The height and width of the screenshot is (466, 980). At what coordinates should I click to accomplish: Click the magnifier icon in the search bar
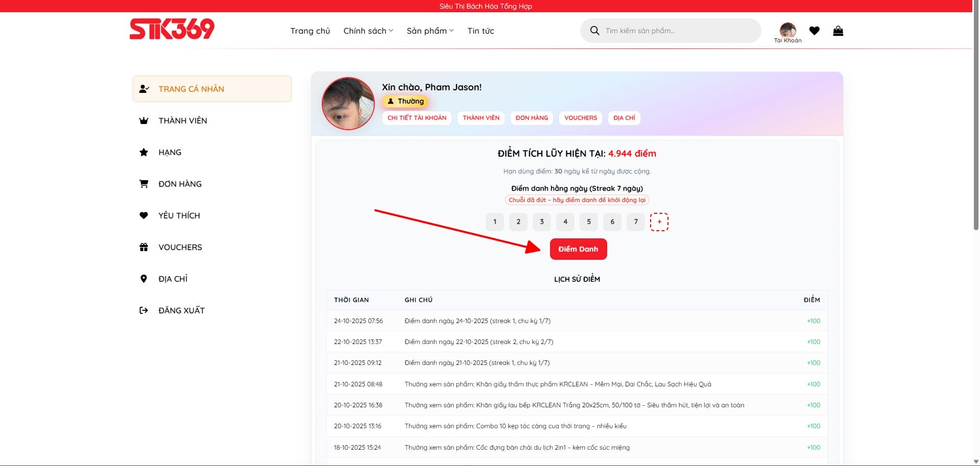tap(594, 31)
